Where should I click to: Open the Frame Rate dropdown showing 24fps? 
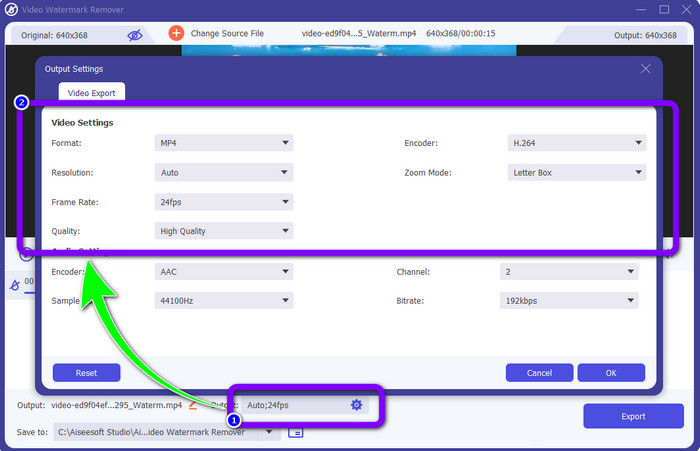(x=224, y=202)
